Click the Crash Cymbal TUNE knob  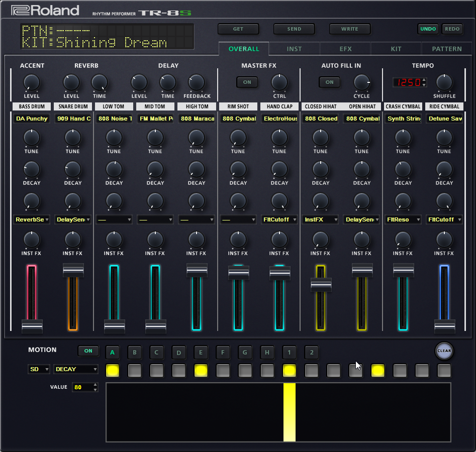(403, 138)
